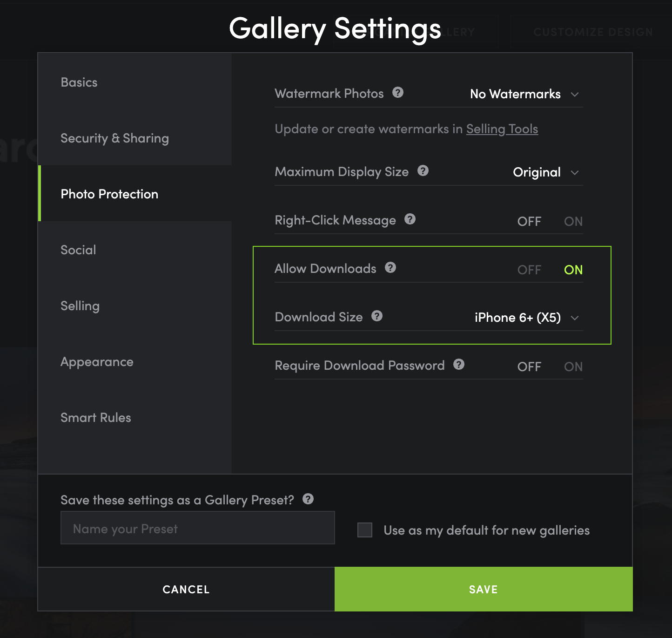Image resolution: width=672 pixels, height=638 pixels.
Task: Expand the No Watermarks dropdown
Action: (x=524, y=94)
